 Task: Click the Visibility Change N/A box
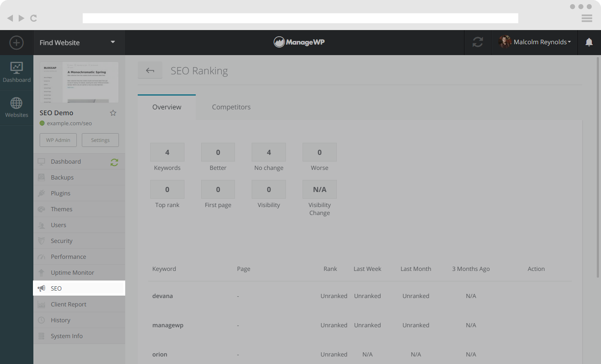tap(320, 190)
